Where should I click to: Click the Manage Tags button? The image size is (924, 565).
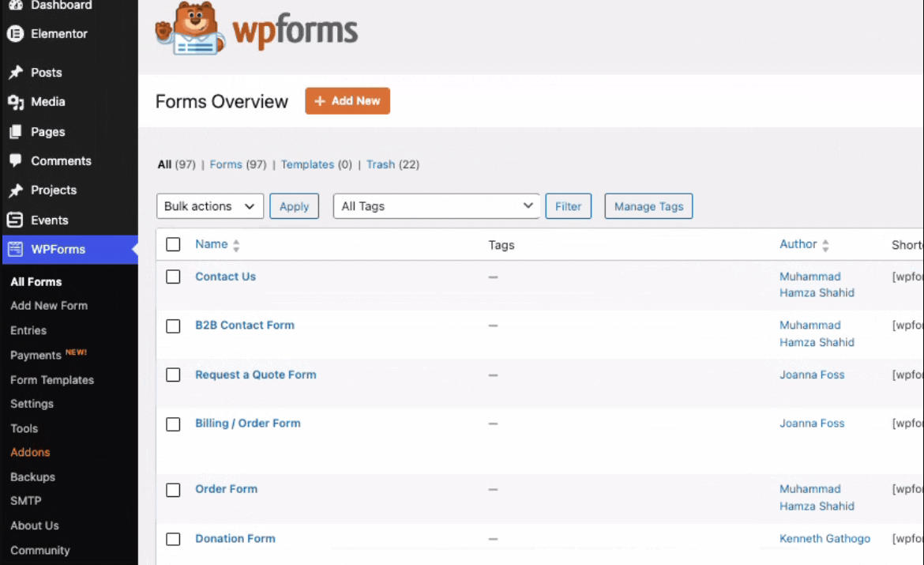pos(648,206)
